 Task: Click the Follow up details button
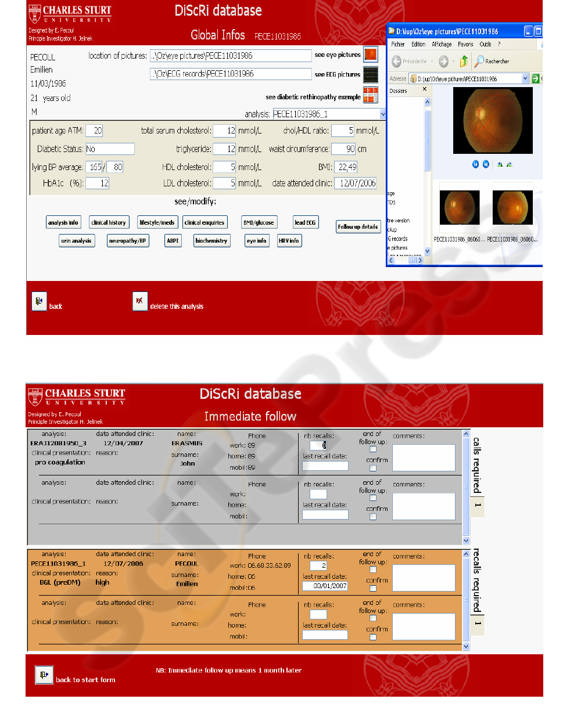(357, 226)
